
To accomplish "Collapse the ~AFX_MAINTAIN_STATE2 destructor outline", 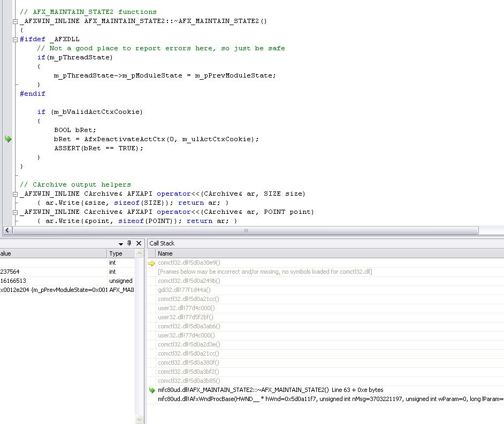I will pos(16,21).
